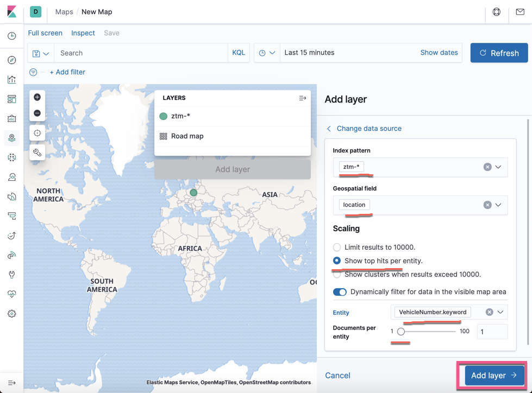Click the blue Add layer button
The height and width of the screenshot is (393, 532).
[x=494, y=376]
